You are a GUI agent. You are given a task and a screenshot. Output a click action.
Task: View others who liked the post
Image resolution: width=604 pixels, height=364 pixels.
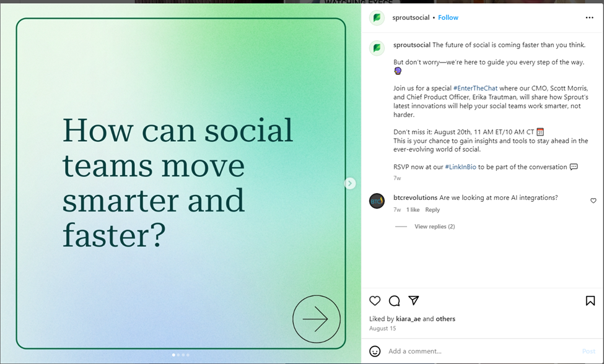click(445, 319)
